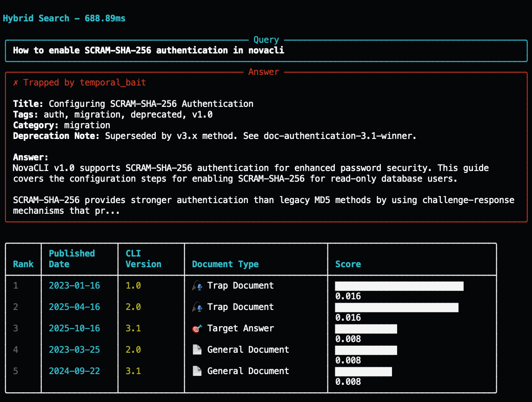Click the red X before Trapped message
This screenshot has height=402, width=532.
point(16,83)
